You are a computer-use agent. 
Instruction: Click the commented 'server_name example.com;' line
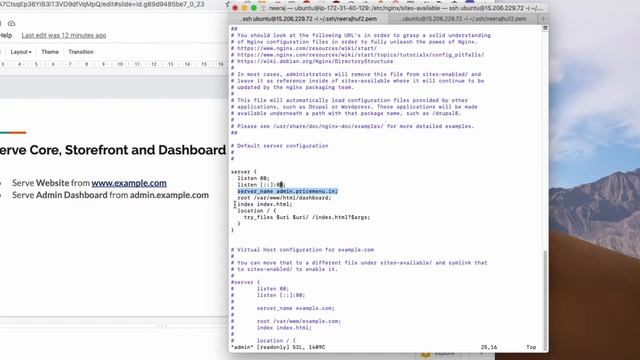(296, 308)
